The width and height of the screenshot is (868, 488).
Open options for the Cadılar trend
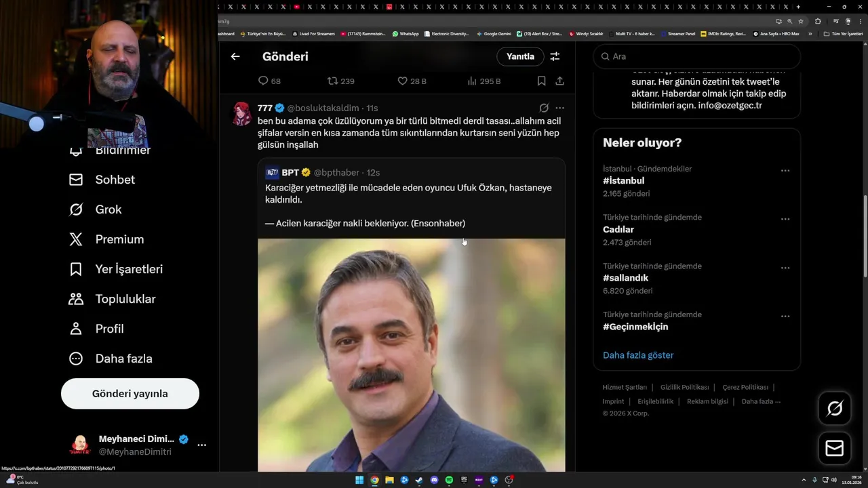click(x=785, y=219)
